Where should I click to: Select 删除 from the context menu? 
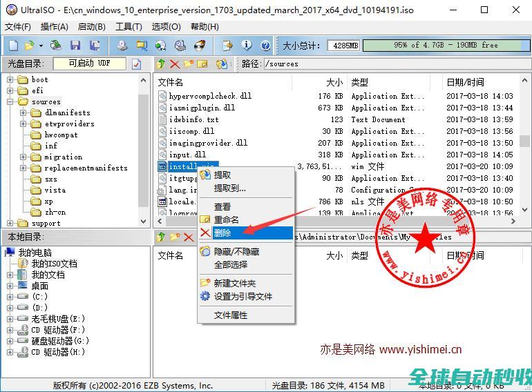point(222,233)
